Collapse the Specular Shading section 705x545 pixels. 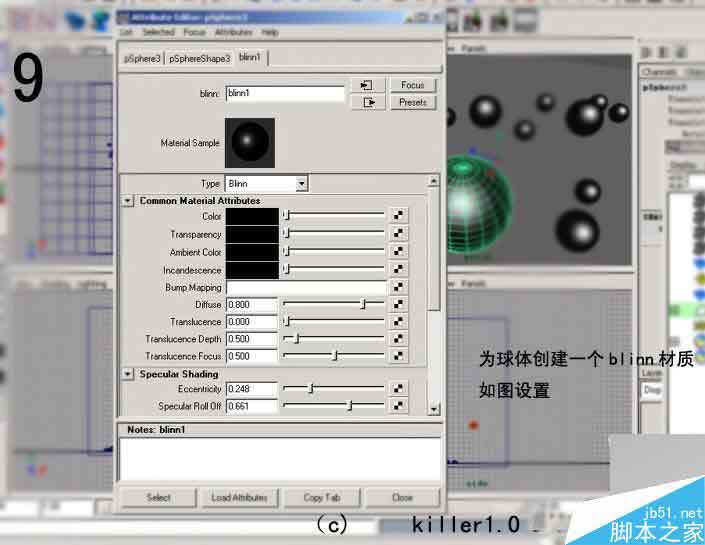pyautogui.click(x=128, y=374)
